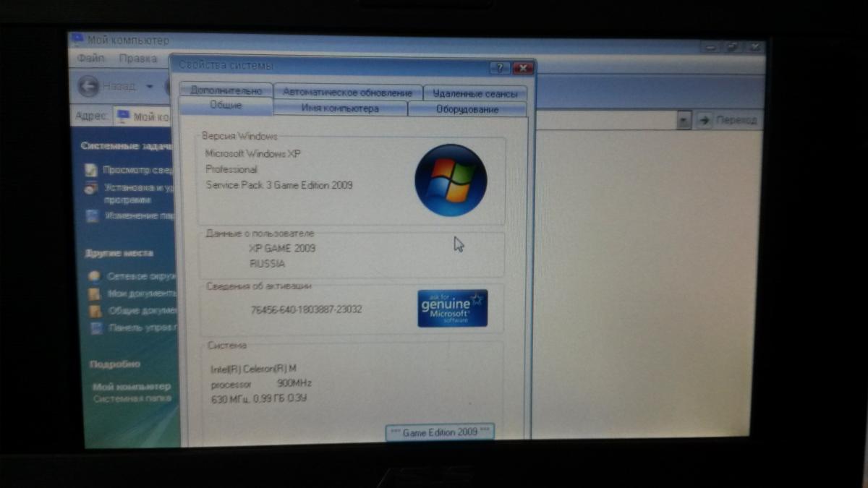The width and height of the screenshot is (868, 488).
Task: Click the Windows logo in the Общие tab
Action: 450,180
